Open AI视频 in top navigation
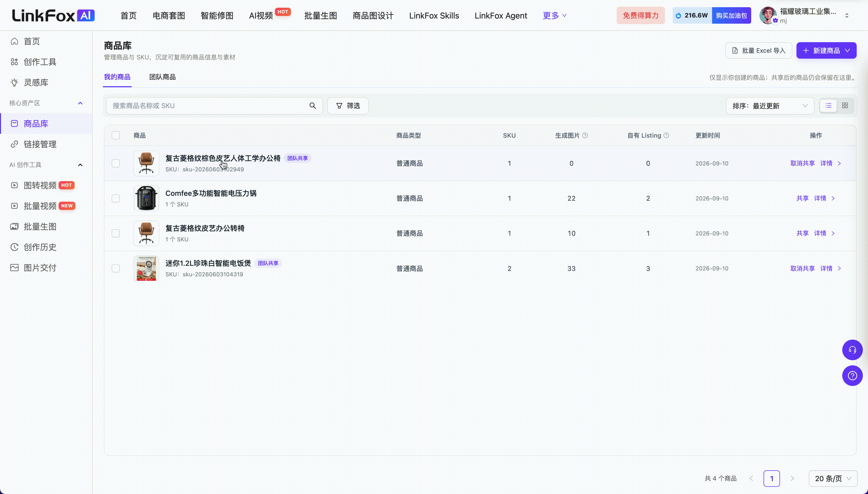The width and height of the screenshot is (868, 494). (261, 16)
